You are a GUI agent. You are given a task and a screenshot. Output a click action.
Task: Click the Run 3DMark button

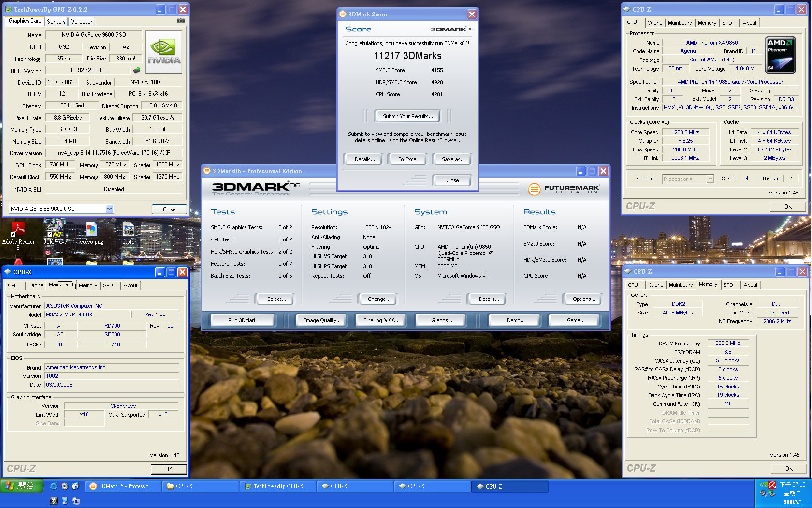tap(243, 320)
